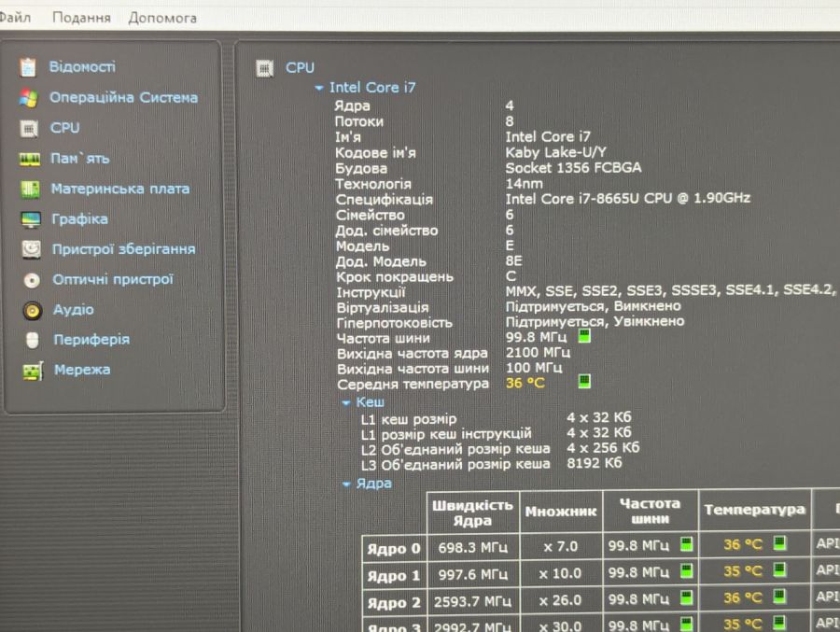Image resolution: width=840 pixels, height=632 pixels.
Task: Go to Мережа section
Action: click(82, 370)
